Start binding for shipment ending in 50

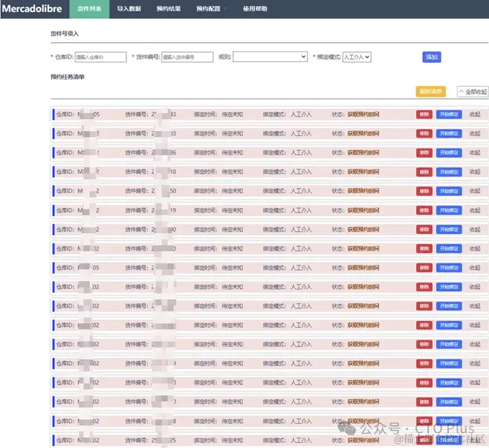(x=449, y=191)
